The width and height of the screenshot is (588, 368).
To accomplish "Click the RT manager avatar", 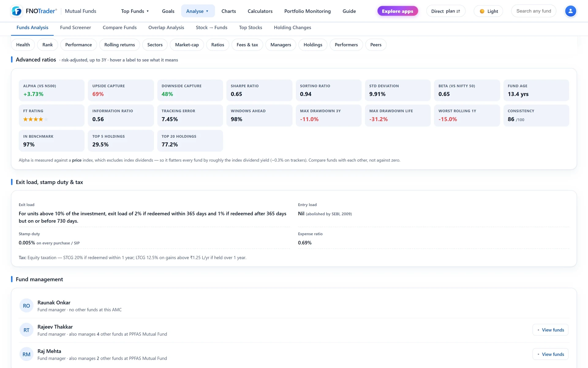I will [x=26, y=330].
